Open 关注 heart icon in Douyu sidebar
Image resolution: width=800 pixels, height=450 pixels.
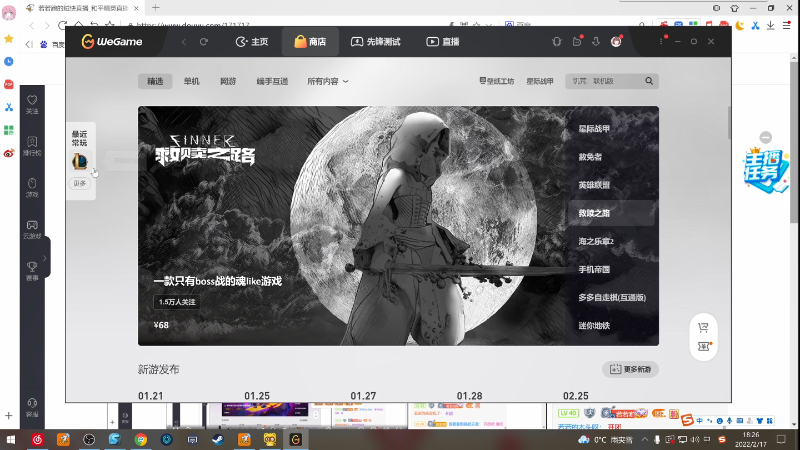click(32, 104)
